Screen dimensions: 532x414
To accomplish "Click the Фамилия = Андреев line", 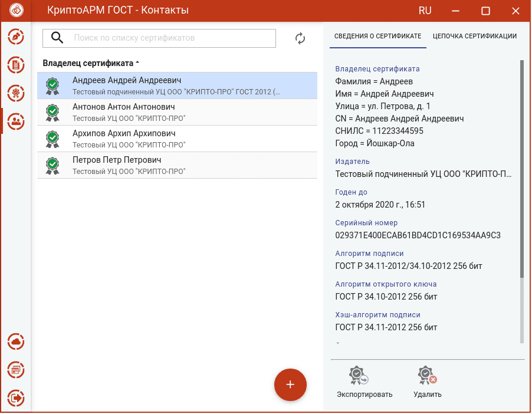I will pyautogui.click(x=374, y=81).
